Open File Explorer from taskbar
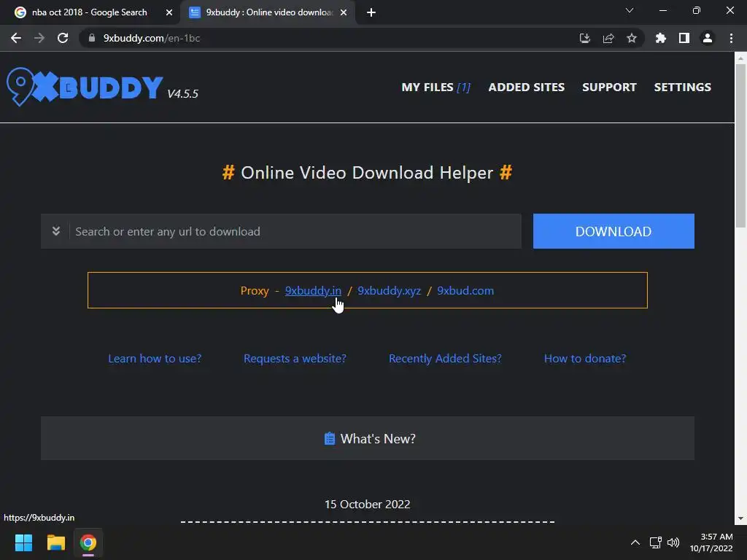The image size is (747, 560). click(55, 542)
